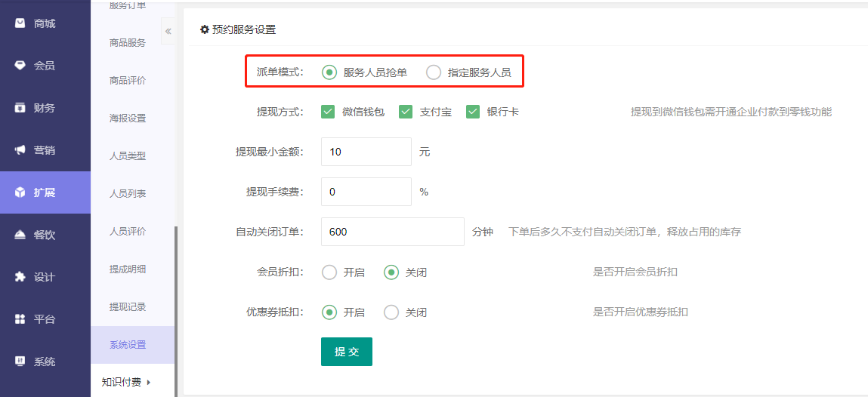Click the 自动关闭订单 minutes input field
This screenshot has height=397, width=868.
(x=392, y=232)
